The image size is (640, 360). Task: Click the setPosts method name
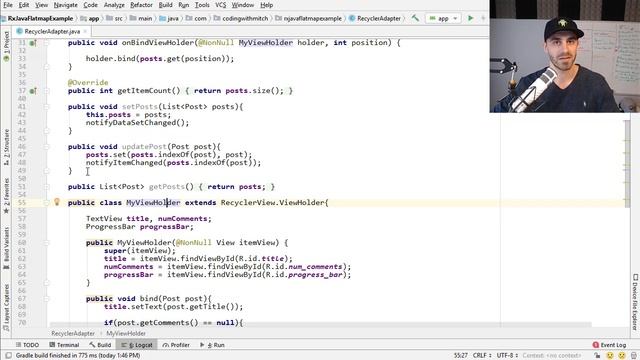(140, 107)
